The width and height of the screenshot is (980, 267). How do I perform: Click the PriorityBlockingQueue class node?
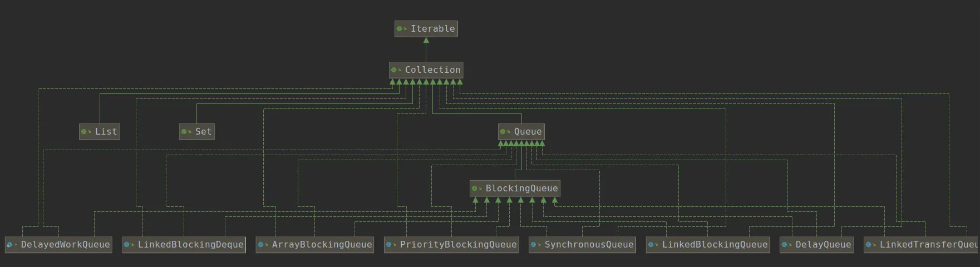[451, 245]
